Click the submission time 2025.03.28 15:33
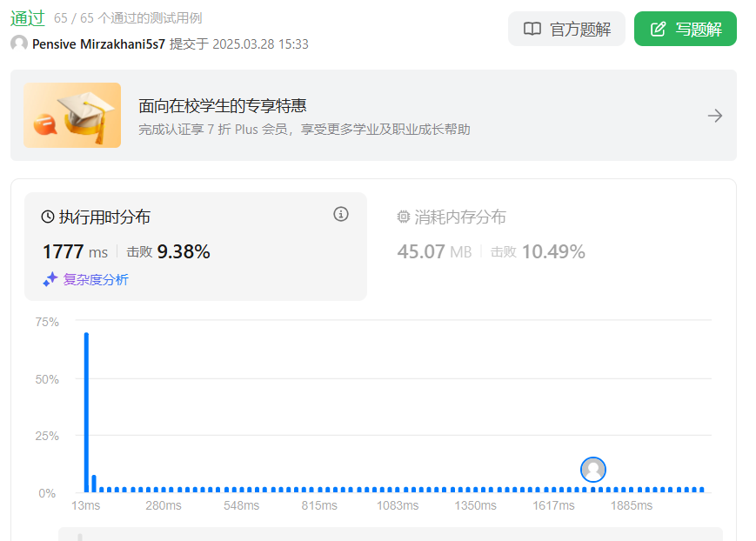Viewport: 756px width, 541px height. click(260, 43)
